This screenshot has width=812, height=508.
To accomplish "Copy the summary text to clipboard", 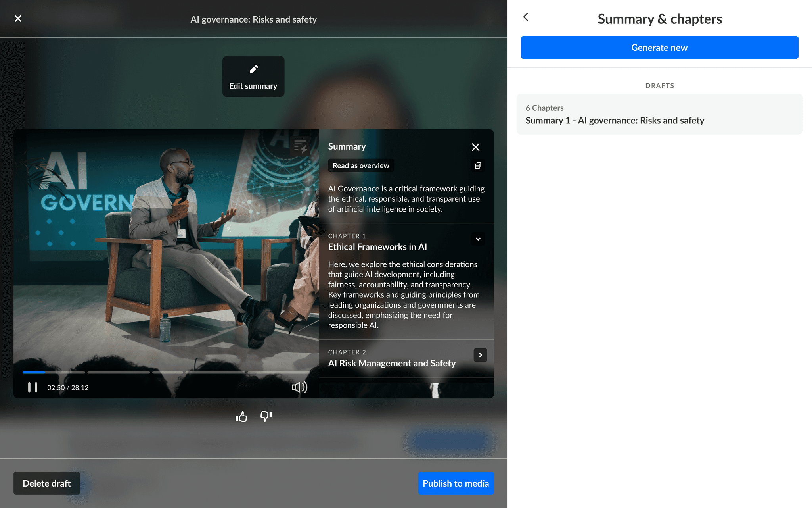I will (478, 165).
